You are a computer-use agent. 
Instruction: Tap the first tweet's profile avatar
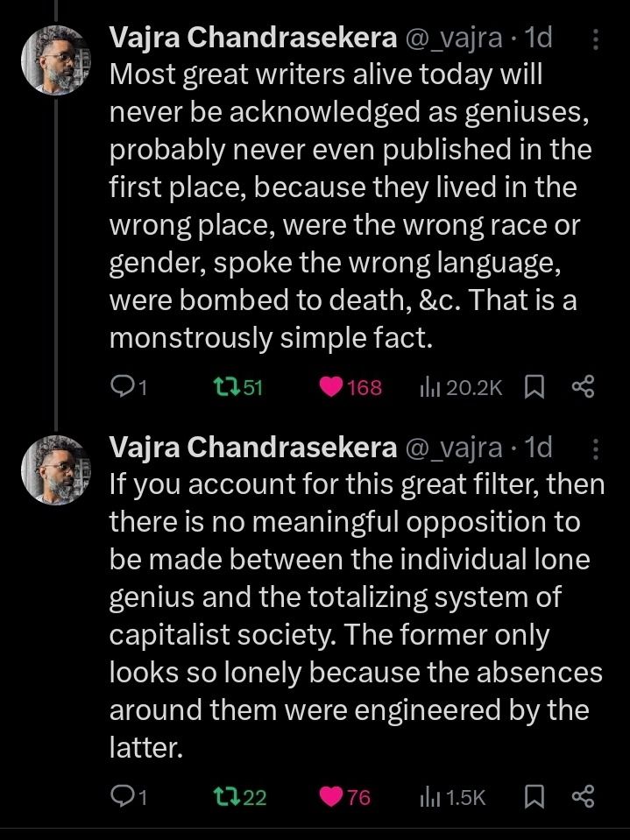pos(55,60)
